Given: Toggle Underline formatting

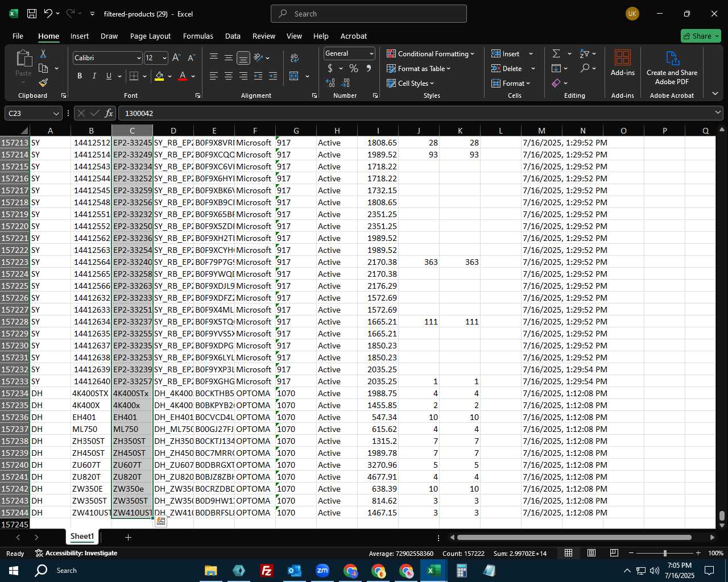Looking at the screenshot, I should (x=109, y=76).
